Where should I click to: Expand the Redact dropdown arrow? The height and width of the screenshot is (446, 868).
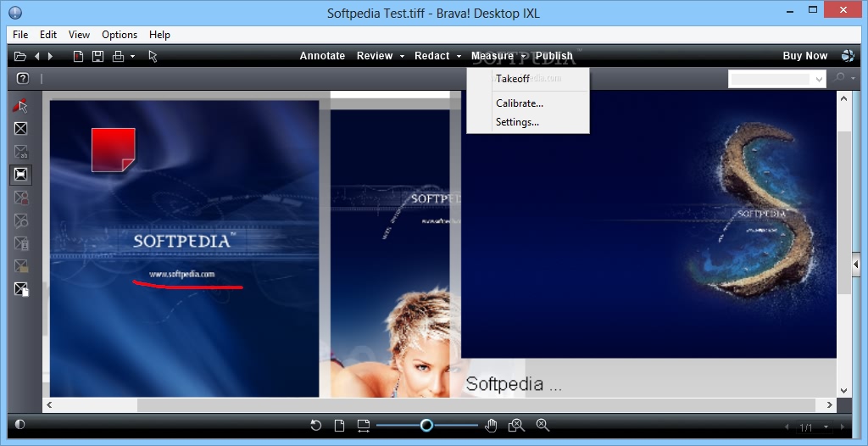click(459, 56)
